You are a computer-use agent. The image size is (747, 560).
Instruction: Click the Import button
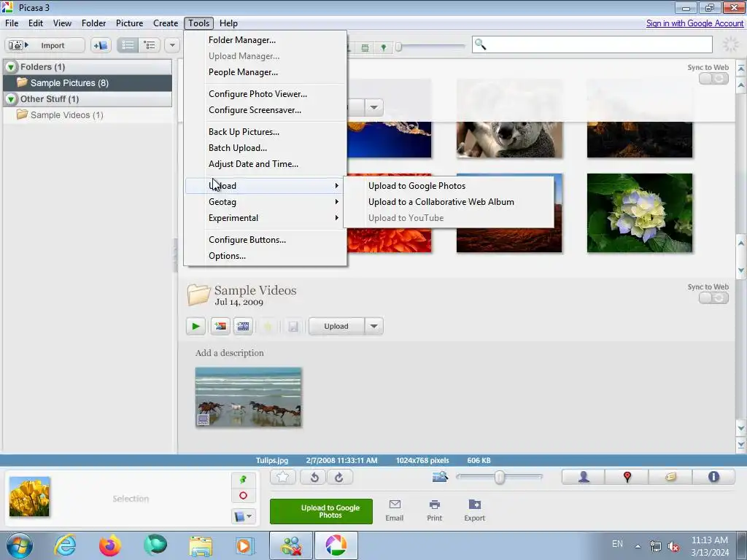pyautogui.click(x=44, y=45)
